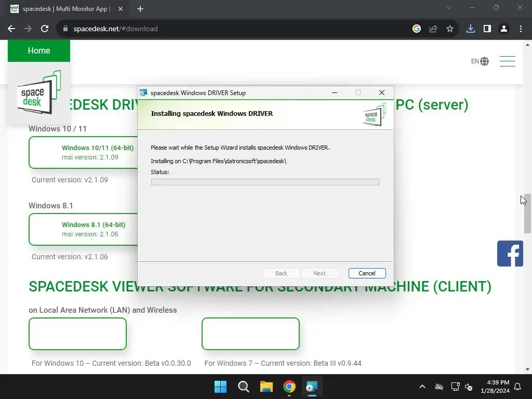Open File Explorer from taskbar
Viewport: 532px width, 399px height.
point(267,387)
